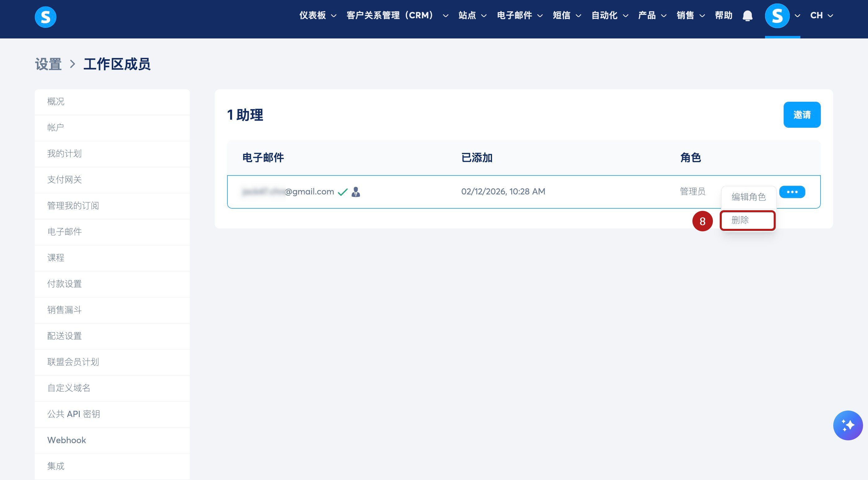Expand the 仪表板 dropdown menu

pos(317,16)
